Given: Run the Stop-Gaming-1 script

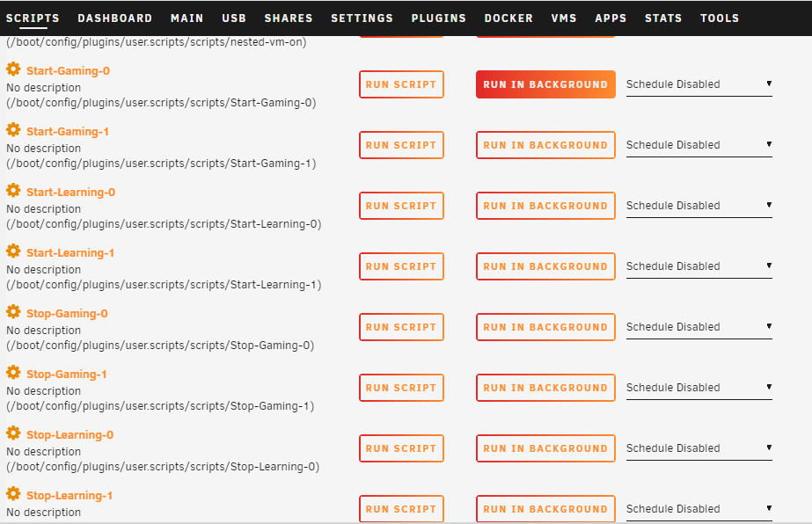Looking at the screenshot, I should (x=401, y=388).
